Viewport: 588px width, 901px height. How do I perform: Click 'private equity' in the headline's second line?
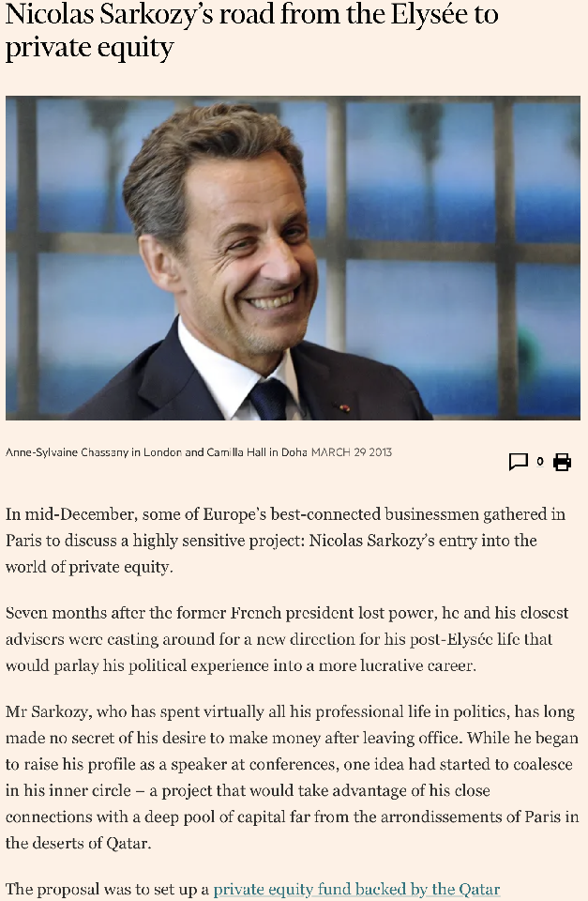point(90,48)
